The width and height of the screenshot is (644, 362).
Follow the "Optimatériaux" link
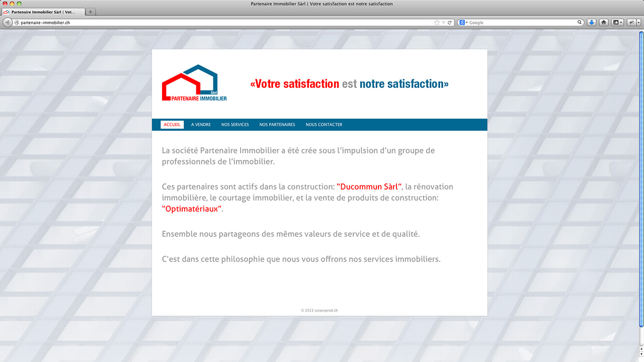(x=192, y=209)
